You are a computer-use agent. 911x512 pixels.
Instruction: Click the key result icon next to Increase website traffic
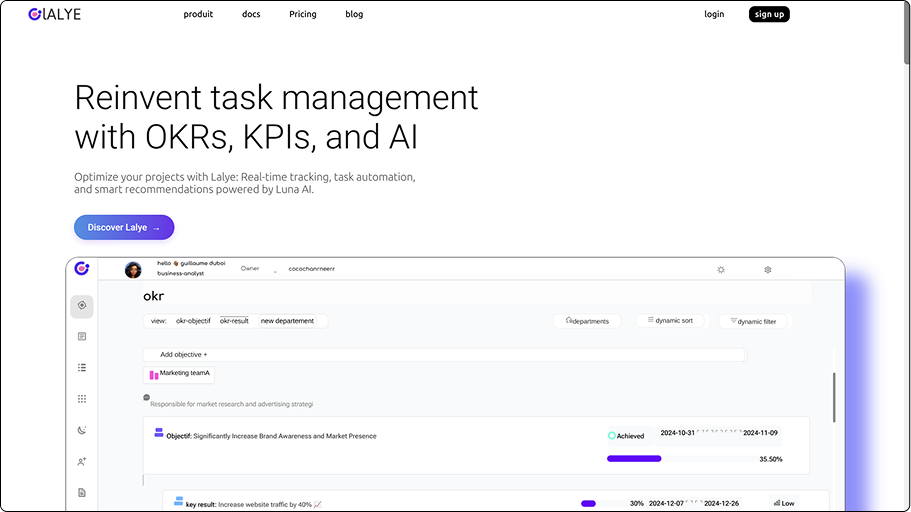click(x=179, y=501)
